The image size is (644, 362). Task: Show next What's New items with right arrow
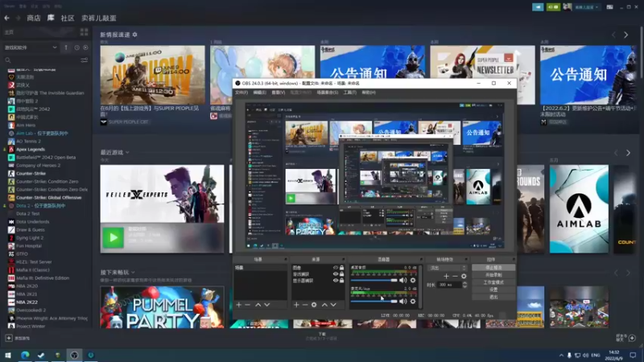[626, 35]
